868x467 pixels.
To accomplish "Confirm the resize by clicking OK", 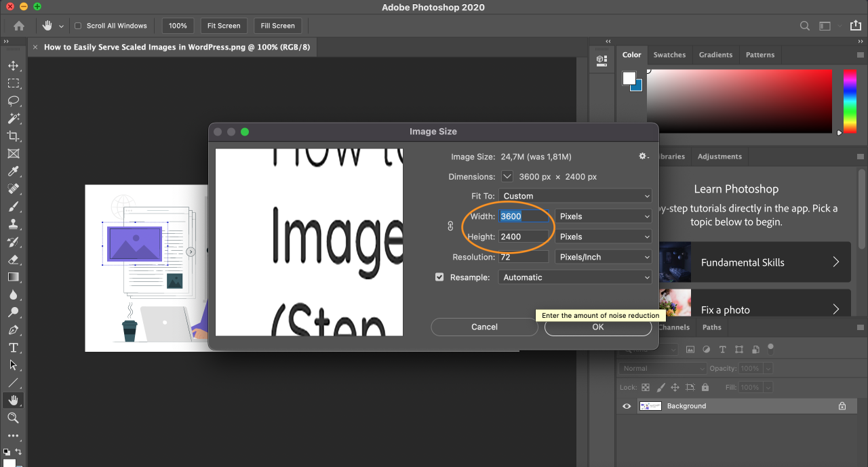I will 597,327.
